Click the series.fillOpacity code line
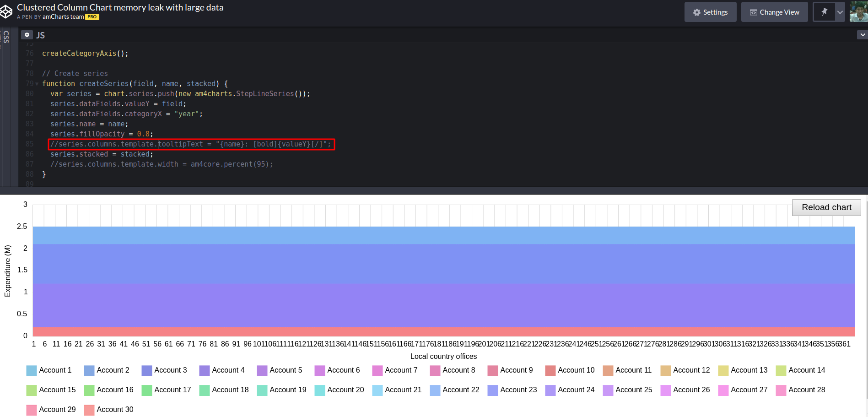 coord(102,134)
